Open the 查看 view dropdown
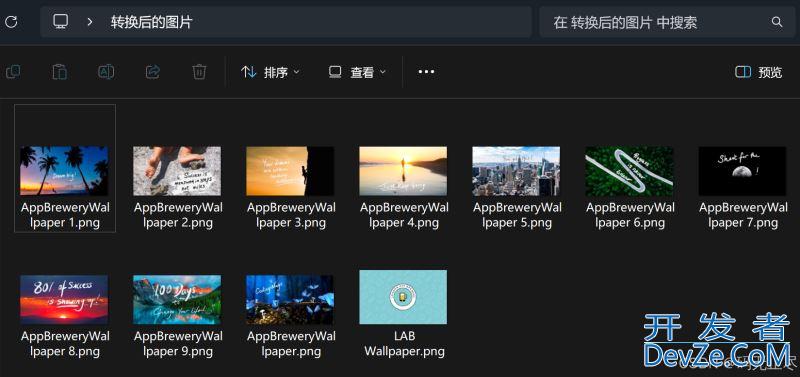Viewport: 800px width, 377px height. tap(357, 72)
